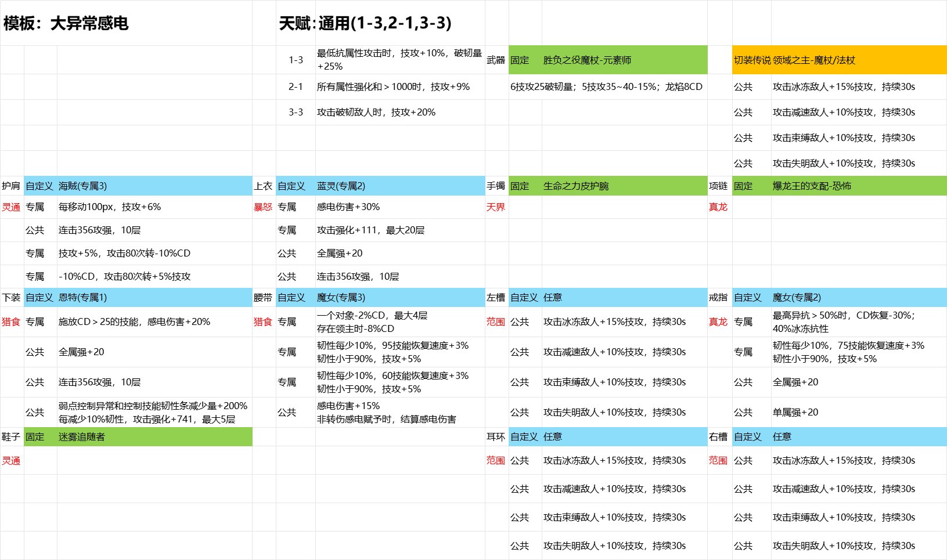Viewport: 947px width, 560px height.
Task: Click the green cell 胜负之役魔杖-元素师
Action: [625, 60]
